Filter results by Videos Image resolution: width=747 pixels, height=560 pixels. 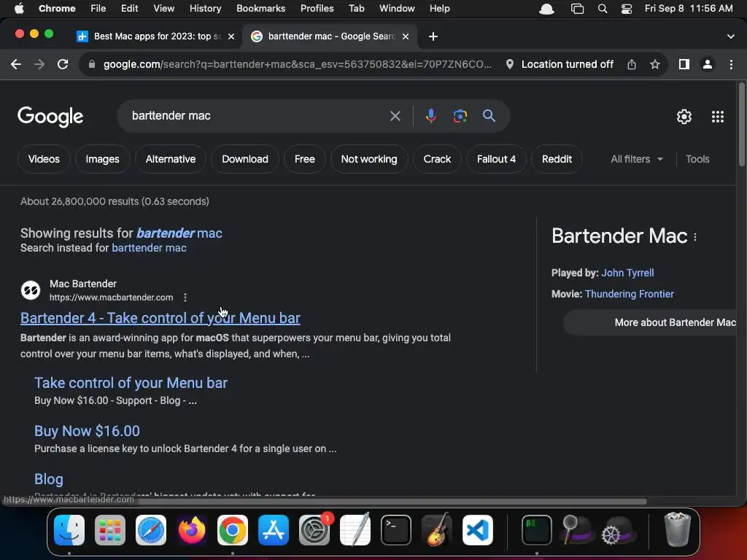point(44,159)
